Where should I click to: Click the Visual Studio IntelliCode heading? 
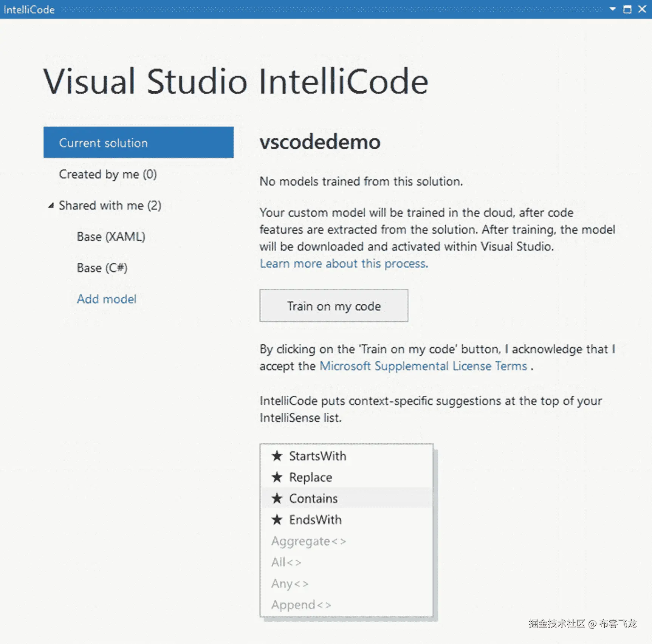tap(236, 81)
